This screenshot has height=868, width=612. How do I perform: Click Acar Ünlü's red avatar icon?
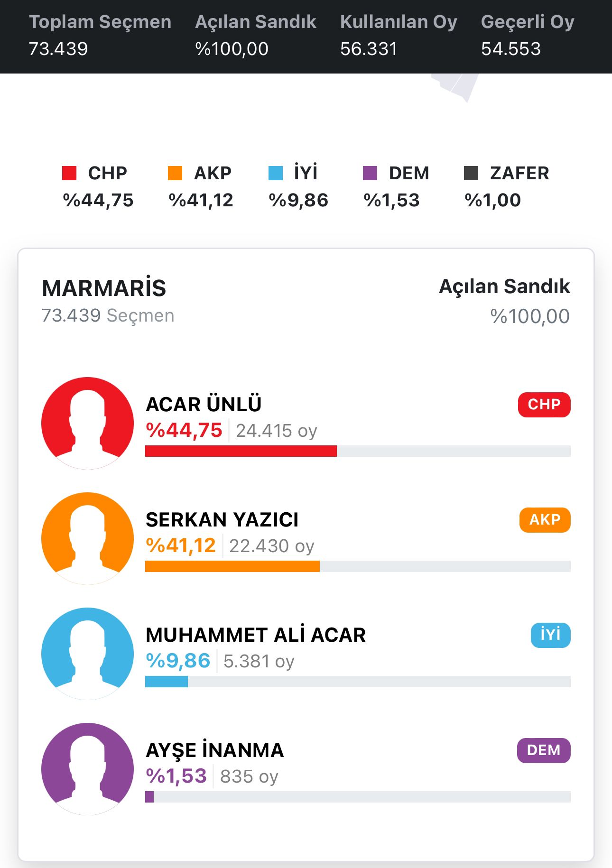(88, 423)
